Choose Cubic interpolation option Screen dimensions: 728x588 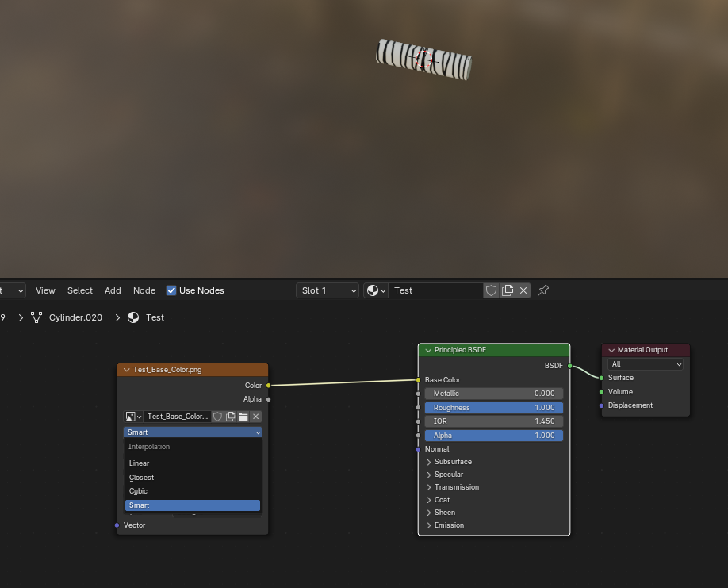[193, 491]
